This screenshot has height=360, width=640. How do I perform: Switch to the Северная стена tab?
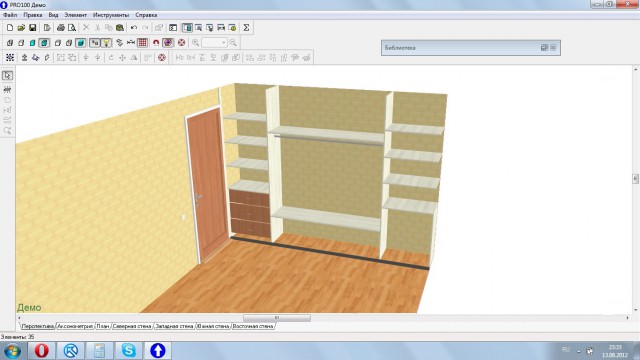click(132, 326)
